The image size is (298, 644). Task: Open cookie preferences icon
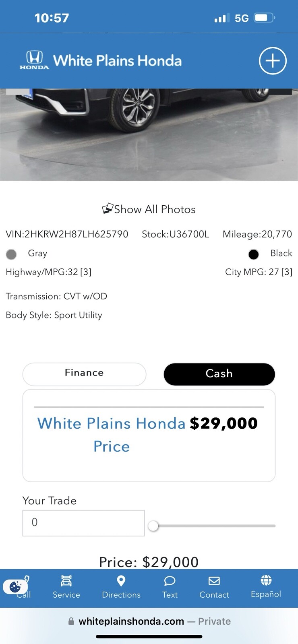pos(15,587)
